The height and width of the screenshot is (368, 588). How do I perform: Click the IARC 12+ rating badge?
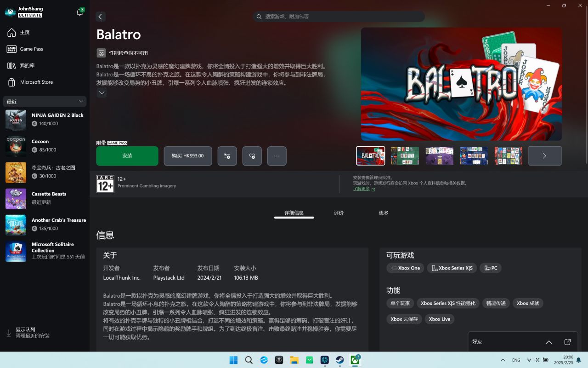pos(105,184)
